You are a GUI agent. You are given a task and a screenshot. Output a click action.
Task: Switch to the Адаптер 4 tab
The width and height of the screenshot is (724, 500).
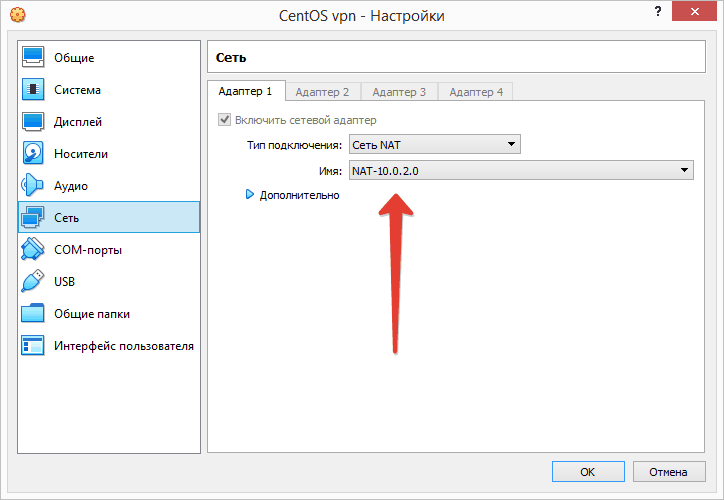coord(476,92)
